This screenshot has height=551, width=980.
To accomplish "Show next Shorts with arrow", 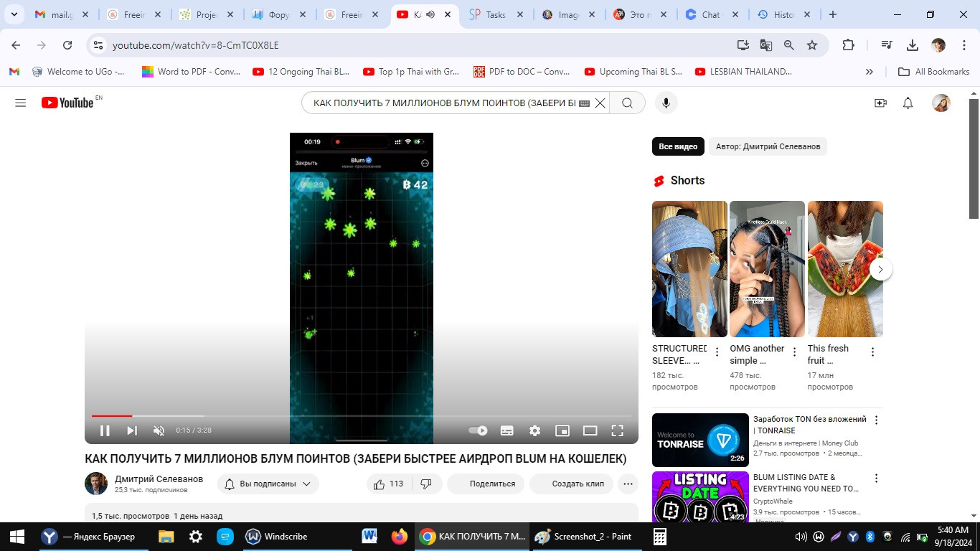I will [880, 269].
